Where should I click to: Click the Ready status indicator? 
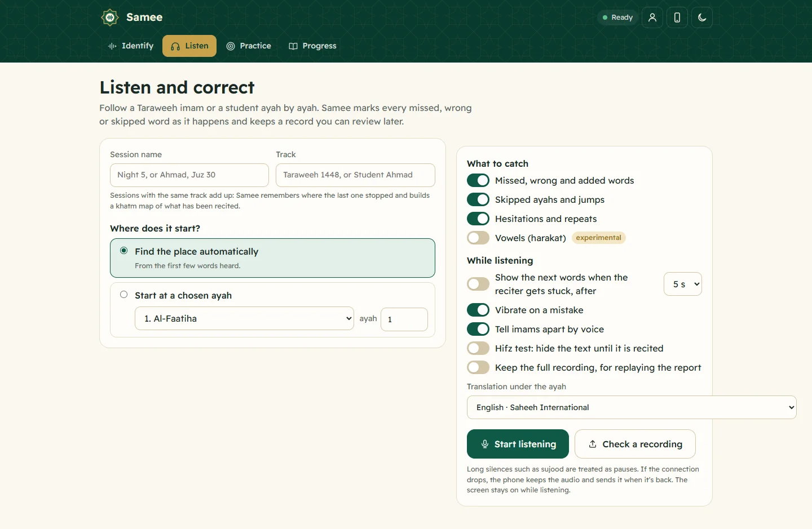[x=617, y=17]
